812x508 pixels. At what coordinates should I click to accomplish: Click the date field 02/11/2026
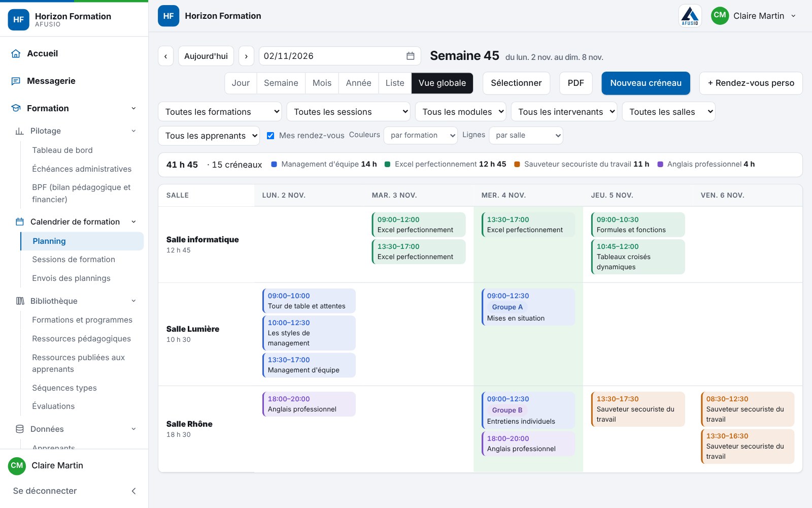(x=340, y=56)
